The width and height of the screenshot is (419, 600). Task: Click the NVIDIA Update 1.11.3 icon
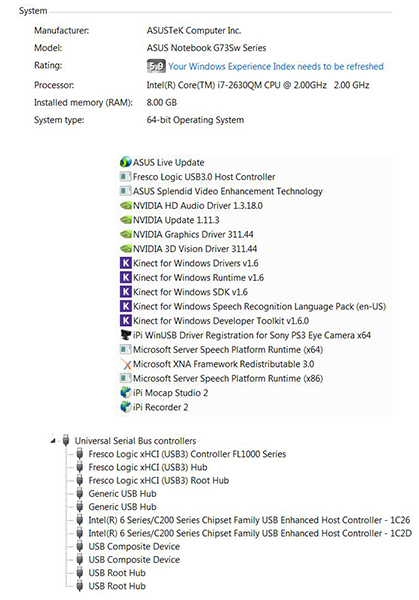click(126, 220)
